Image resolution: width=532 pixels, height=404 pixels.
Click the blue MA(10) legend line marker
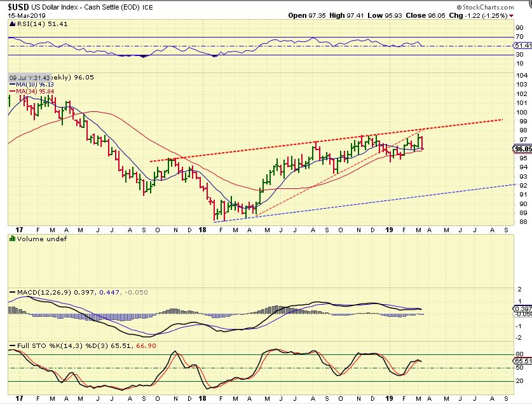tap(12, 85)
